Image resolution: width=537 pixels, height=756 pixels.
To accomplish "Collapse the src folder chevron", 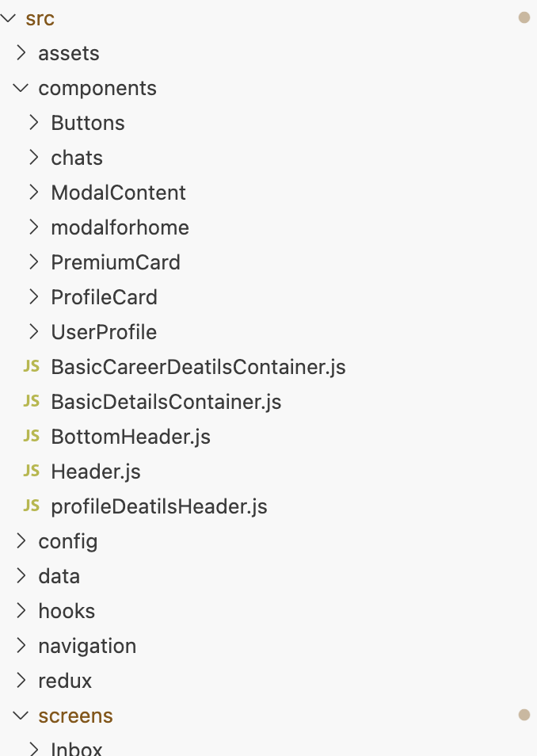I will point(9,18).
